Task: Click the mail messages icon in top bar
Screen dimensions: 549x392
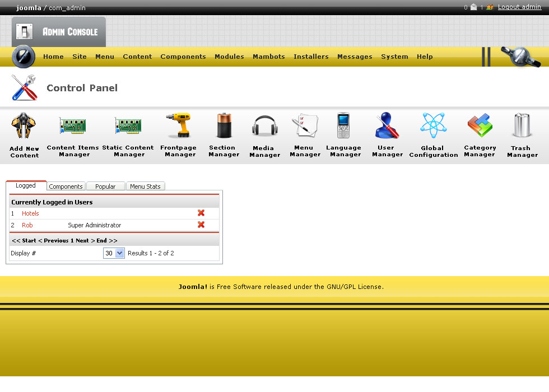Action: coord(474,7)
